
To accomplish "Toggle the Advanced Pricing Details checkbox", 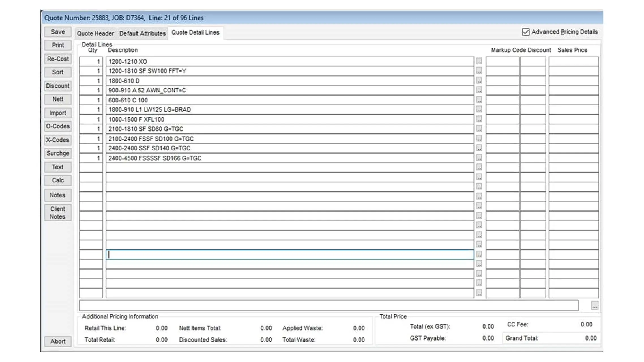I will point(525,32).
